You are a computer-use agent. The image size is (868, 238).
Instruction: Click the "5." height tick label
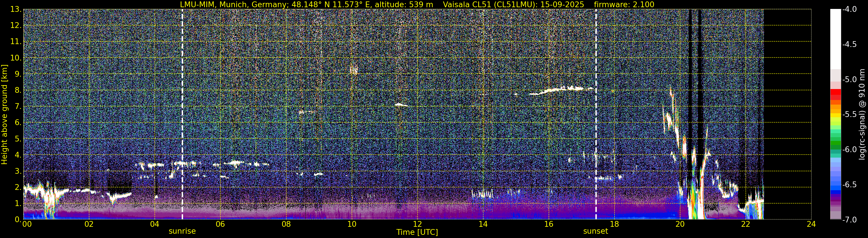[18, 139]
